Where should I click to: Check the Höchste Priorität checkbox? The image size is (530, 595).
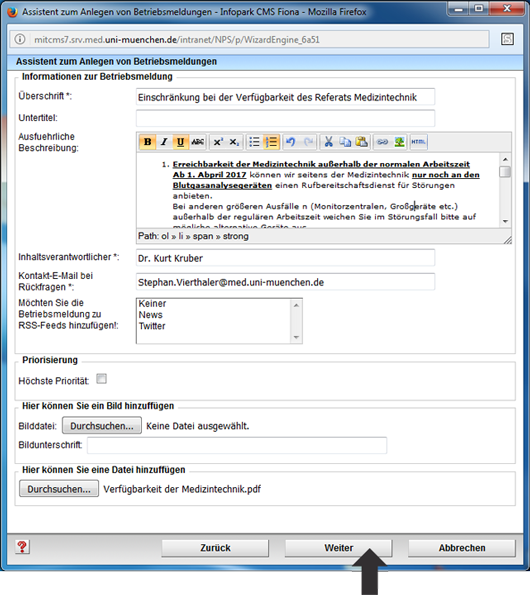pos(101,379)
